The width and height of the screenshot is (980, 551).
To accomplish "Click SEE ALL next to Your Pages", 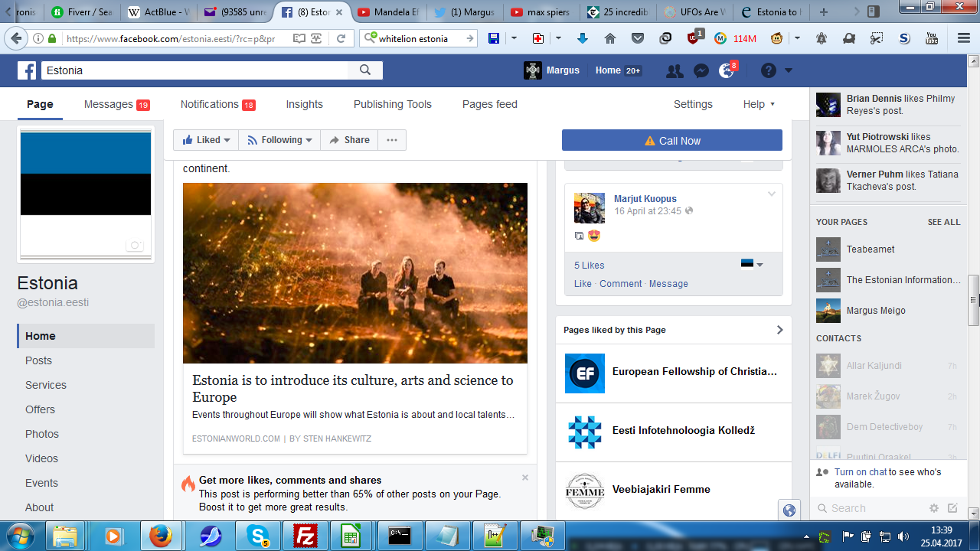I will click(x=944, y=222).
